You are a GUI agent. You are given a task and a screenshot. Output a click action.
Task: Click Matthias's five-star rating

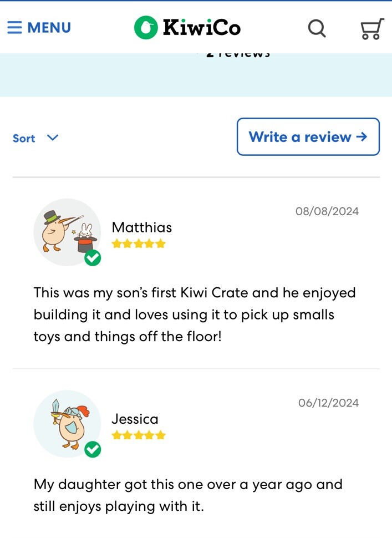point(139,244)
